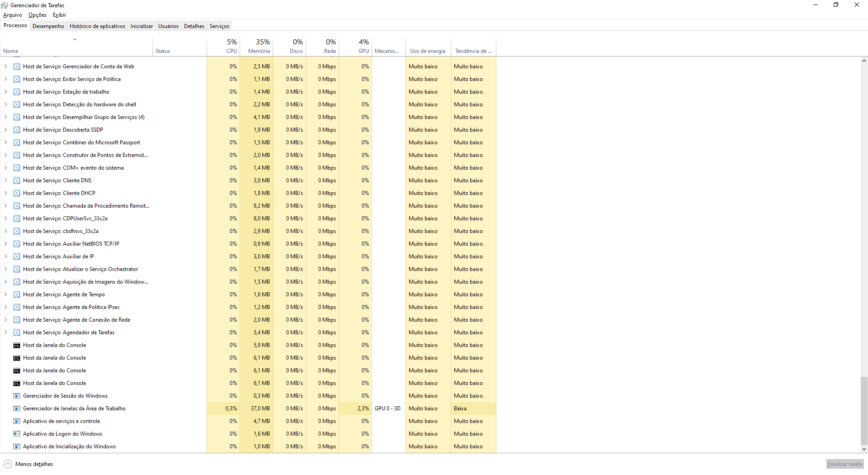Click the Aplicativo de serviços e controle icon
Image resolution: width=868 pixels, height=475 pixels.
(17, 421)
